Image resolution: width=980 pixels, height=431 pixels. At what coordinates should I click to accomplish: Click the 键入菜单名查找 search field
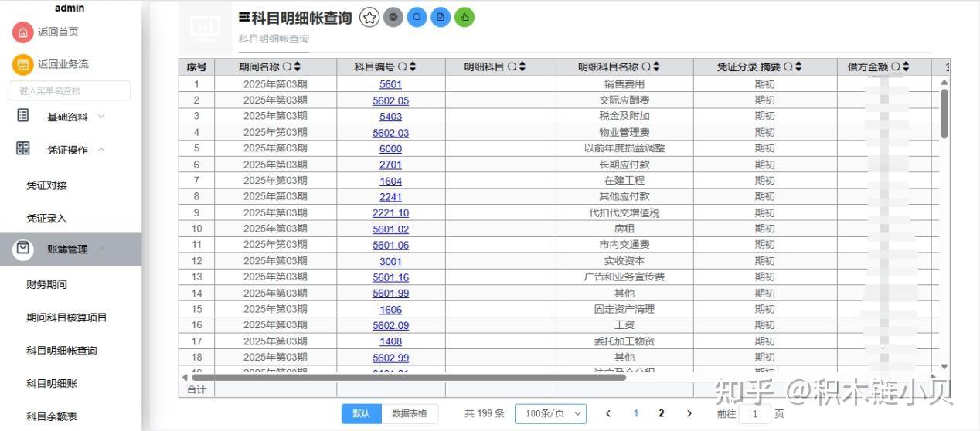point(70,90)
